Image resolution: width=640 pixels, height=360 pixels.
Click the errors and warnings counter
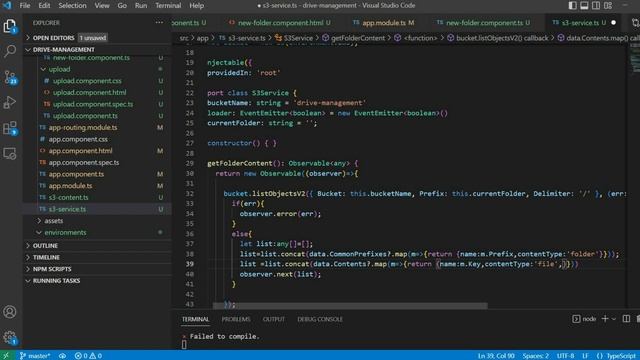pos(88,356)
